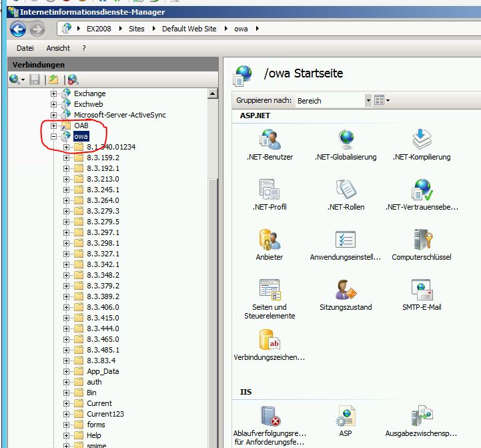This screenshot has width=481, height=448.
Task: Open the .NET-Globalisierung feature
Action: 346,145
